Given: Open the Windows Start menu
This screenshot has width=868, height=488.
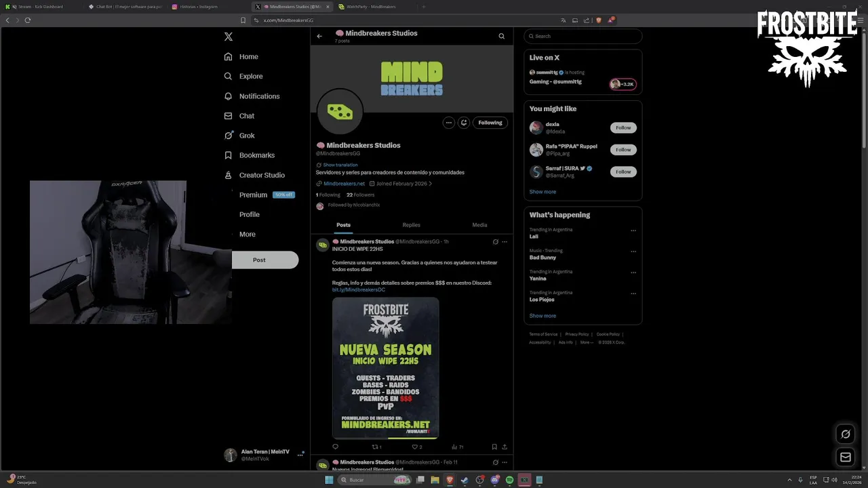Looking at the screenshot, I should pos(330,480).
